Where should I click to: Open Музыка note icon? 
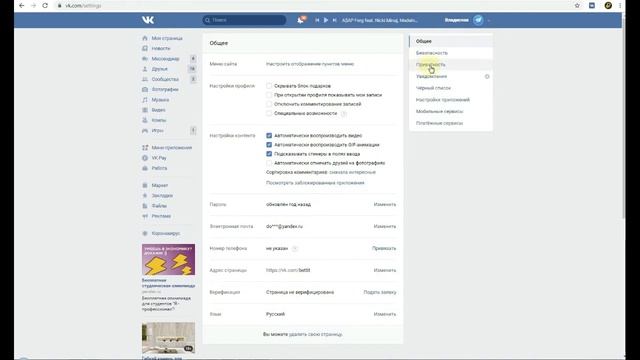tap(145, 100)
